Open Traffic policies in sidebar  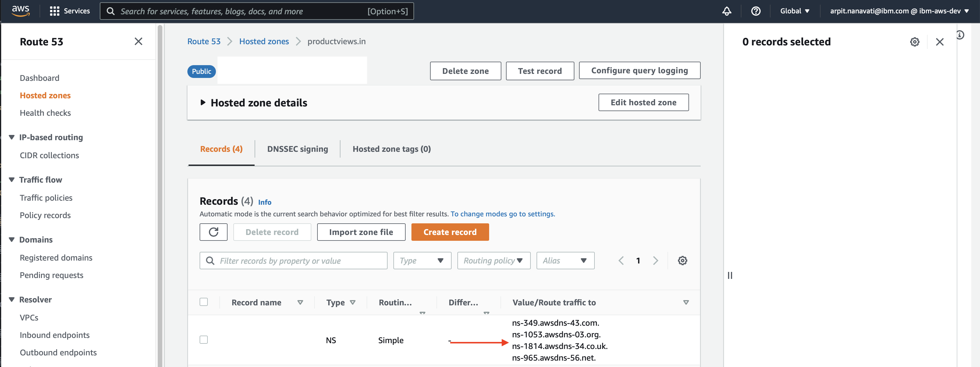[46, 198]
